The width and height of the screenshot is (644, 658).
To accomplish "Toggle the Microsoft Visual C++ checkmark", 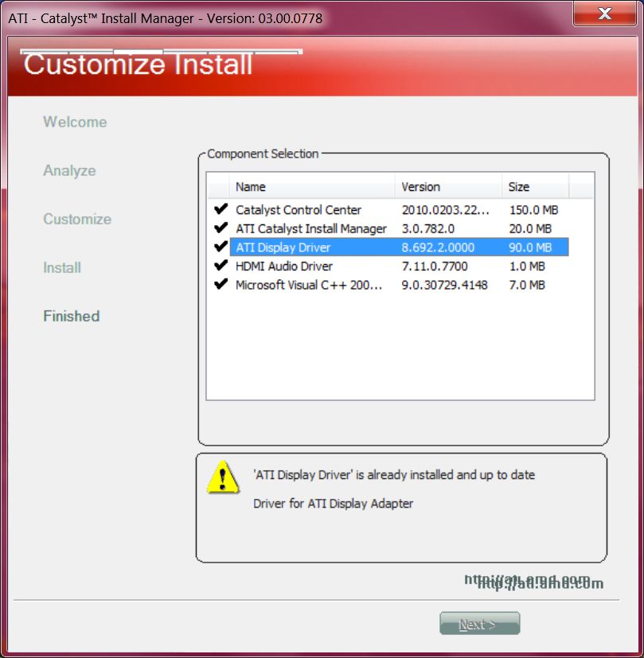I will coord(221,285).
